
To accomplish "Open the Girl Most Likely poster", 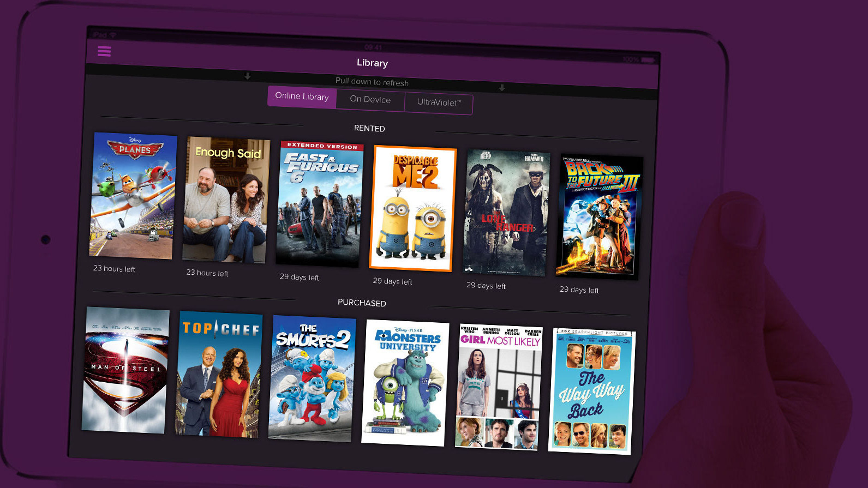I will coord(499,387).
